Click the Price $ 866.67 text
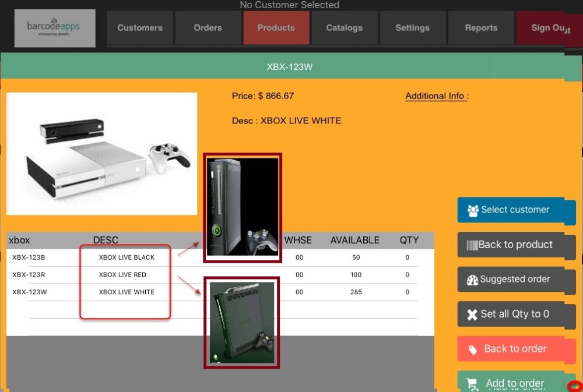 tap(262, 96)
